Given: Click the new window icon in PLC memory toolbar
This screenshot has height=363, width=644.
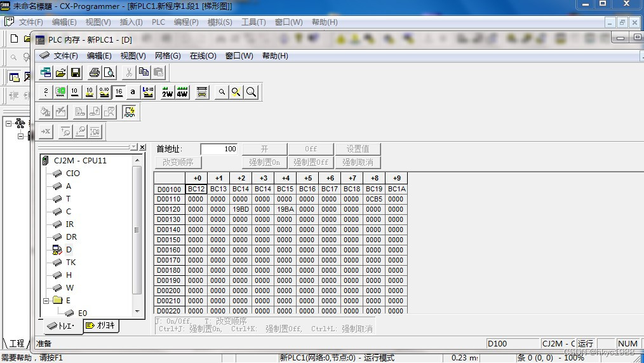Looking at the screenshot, I should (46, 72).
